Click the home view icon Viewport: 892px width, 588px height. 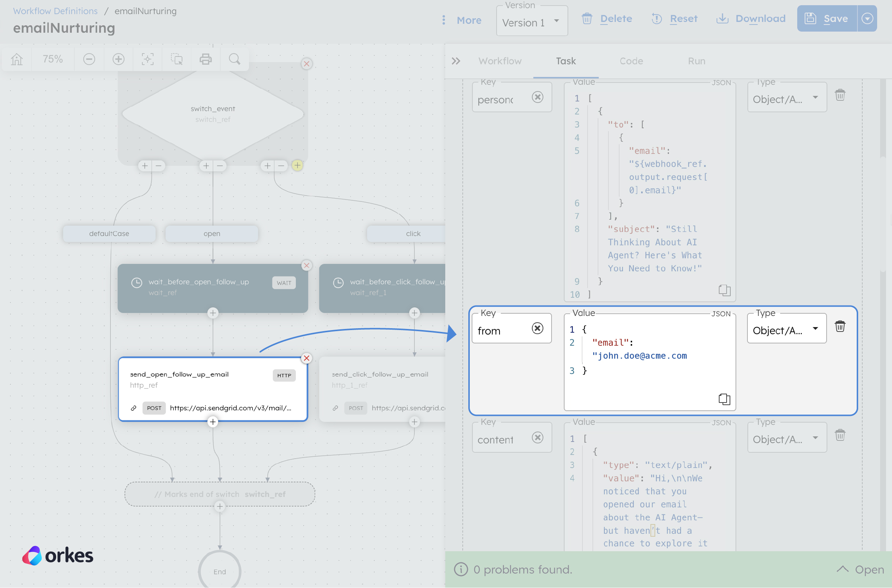tap(16, 59)
